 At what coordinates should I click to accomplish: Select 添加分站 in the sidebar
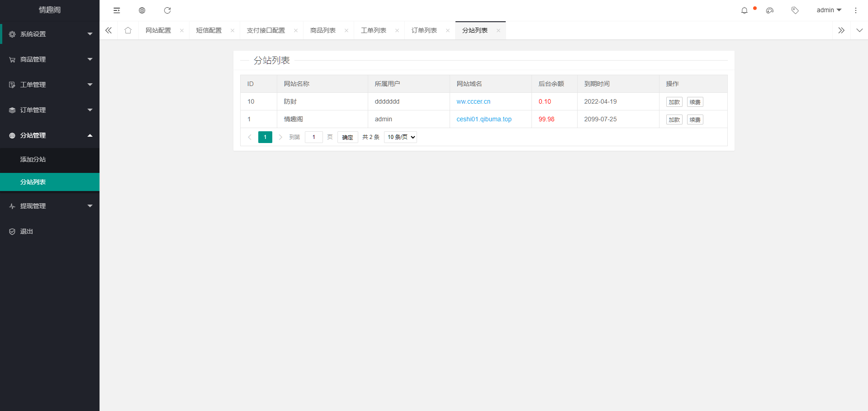pyautogui.click(x=33, y=159)
